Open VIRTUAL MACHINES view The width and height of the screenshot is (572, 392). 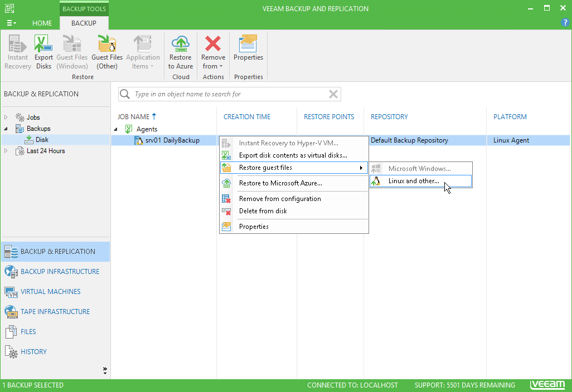(55, 291)
